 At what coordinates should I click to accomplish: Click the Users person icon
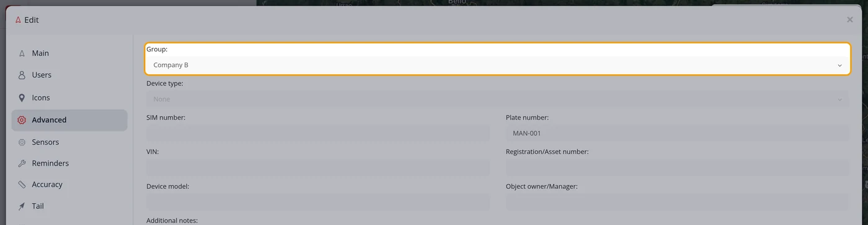point(22,75)
